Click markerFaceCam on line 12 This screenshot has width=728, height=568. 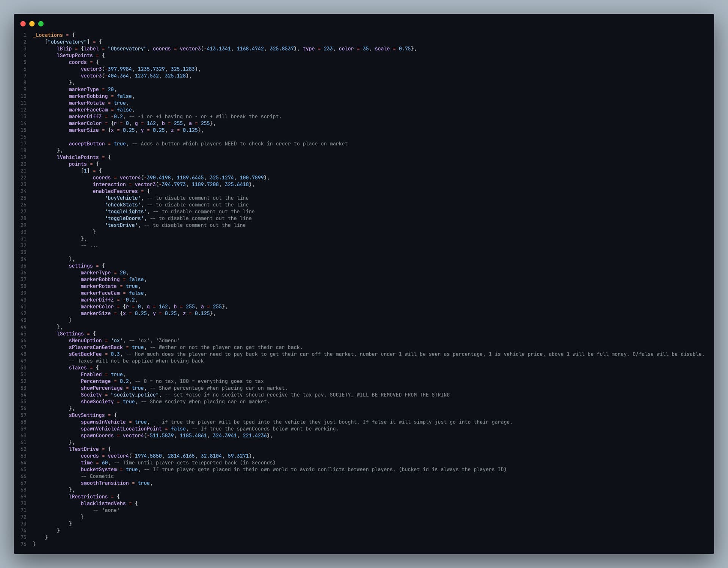click(x=88, y=110)
